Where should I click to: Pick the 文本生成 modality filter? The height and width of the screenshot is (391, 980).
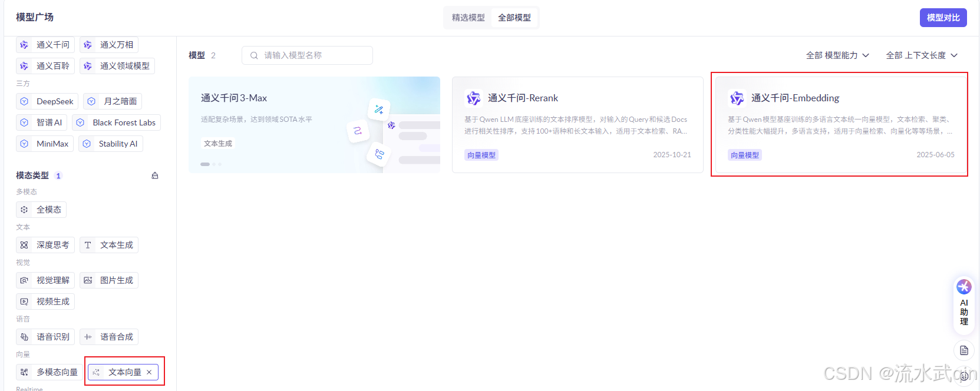pyautogui.click(x=109, y=245)
